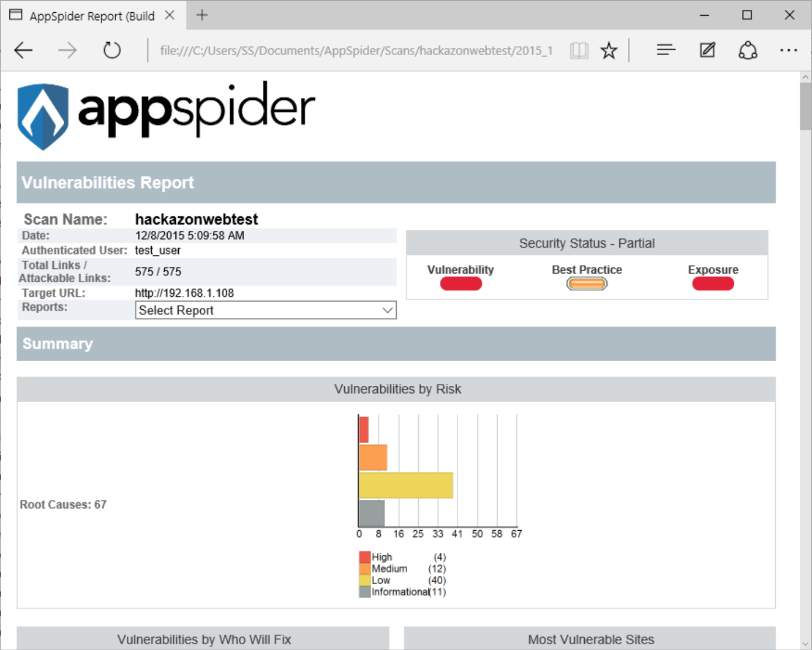
Task: Select the AppSpider Report tab
Action: point(92,16)
